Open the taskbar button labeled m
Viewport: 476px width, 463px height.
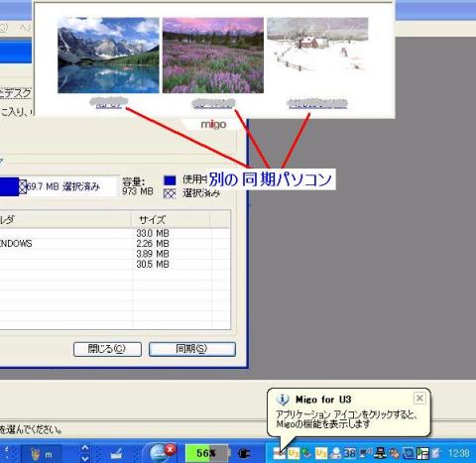42,454
